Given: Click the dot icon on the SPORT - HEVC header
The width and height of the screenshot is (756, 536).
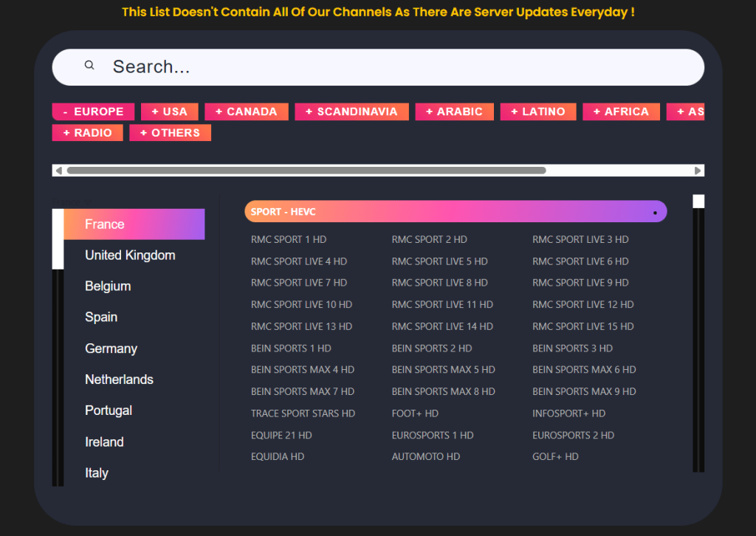Looking at the screenshot, I should [x=654, y=211].
